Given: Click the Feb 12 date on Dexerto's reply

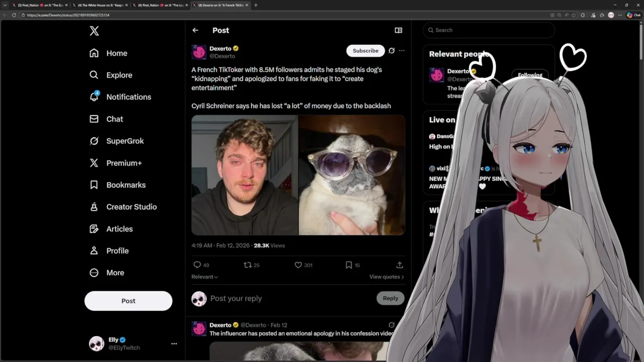Looking at the screenshot, I should point(279,325).
